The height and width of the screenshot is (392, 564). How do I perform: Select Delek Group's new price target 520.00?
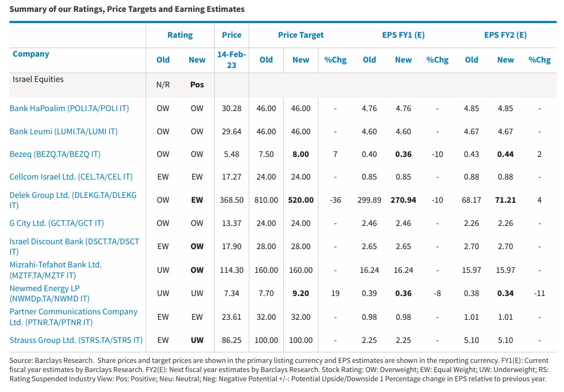301,200
